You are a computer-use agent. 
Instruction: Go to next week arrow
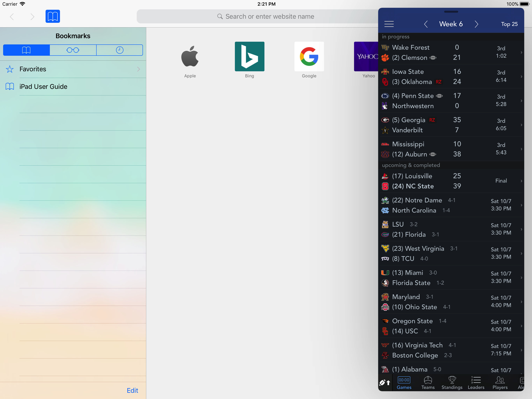[x=476, y=24]
